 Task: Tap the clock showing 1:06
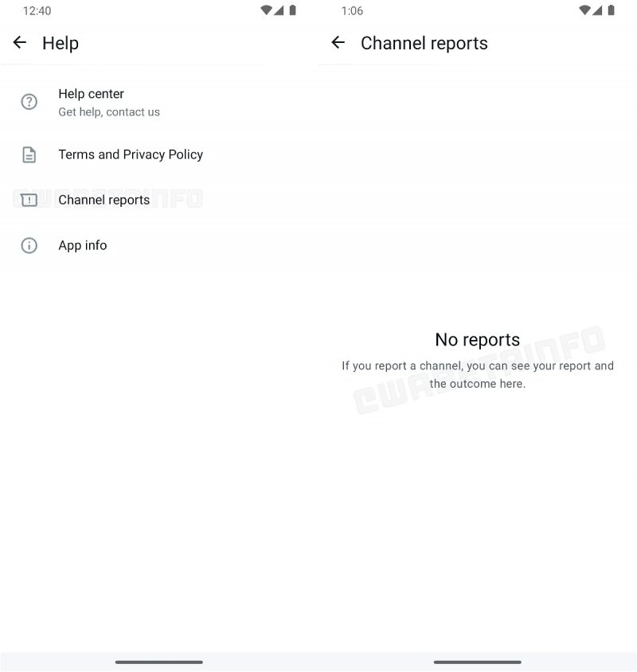pos(352,10)
